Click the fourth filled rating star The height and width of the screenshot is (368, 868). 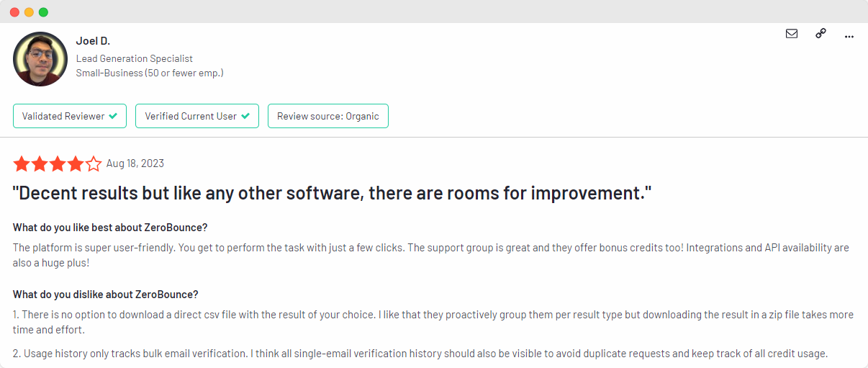pyautogui.click(x=76, y=163)
